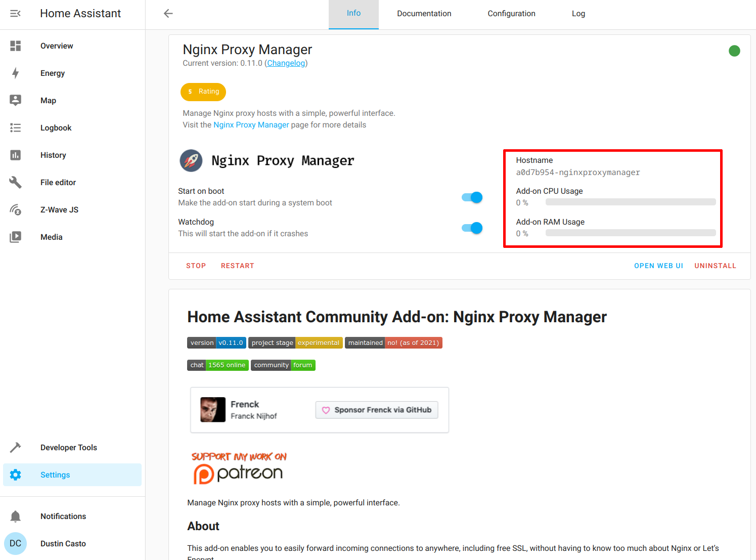Click the Nginx Proxy Manager rocket logo
756x560 pixels.
[x=191, y=161]
